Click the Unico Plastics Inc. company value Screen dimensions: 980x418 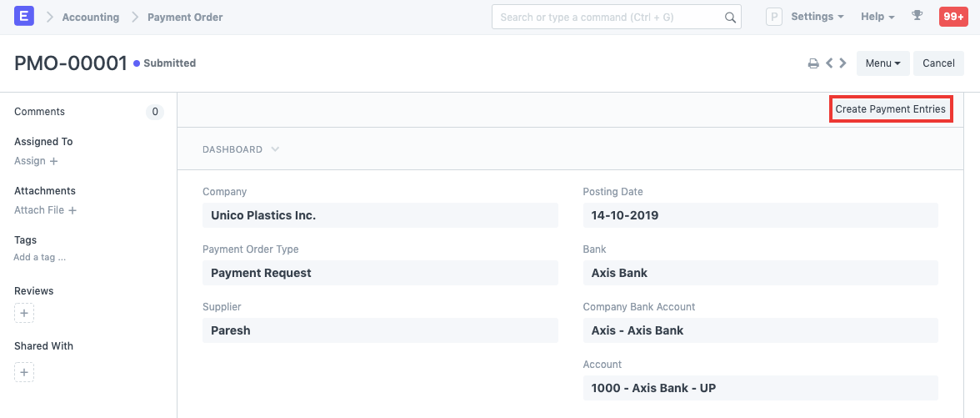(x=380, y=215)
